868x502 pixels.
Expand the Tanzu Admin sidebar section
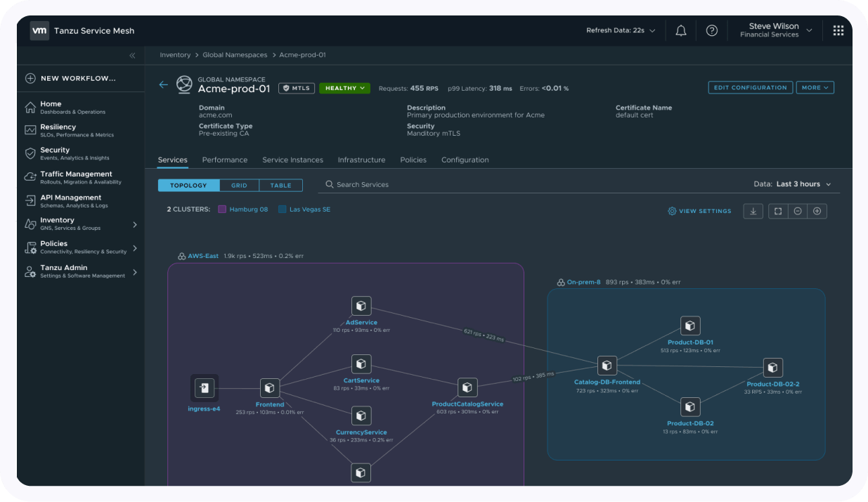point(135,272)
